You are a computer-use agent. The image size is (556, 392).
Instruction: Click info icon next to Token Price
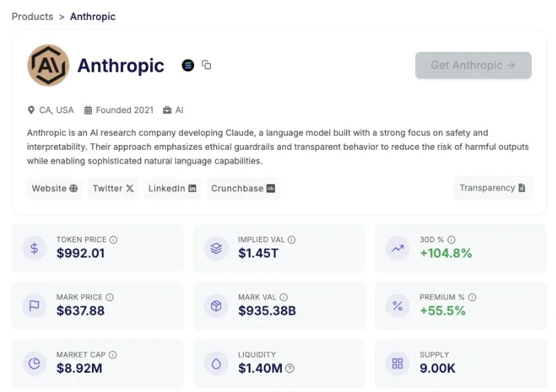(x=113, y=239)
